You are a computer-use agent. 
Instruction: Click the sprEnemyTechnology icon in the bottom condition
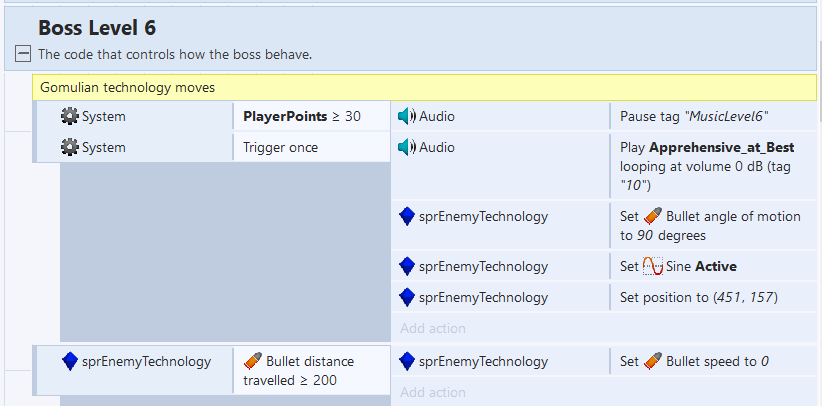tap(70, 361)
